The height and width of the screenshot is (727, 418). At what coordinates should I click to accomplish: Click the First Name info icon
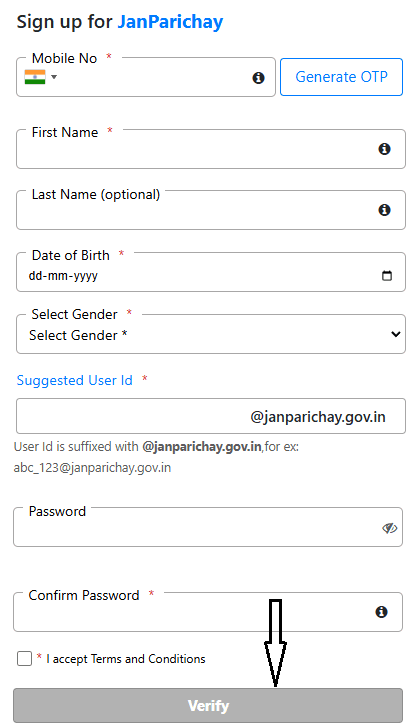click(384, 149)
